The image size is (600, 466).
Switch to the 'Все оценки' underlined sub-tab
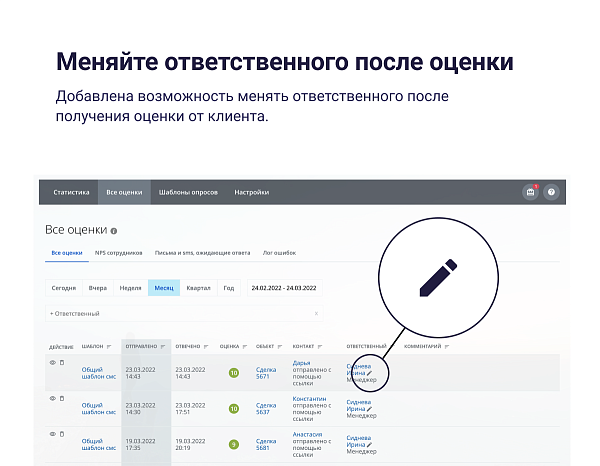[67, 253]
